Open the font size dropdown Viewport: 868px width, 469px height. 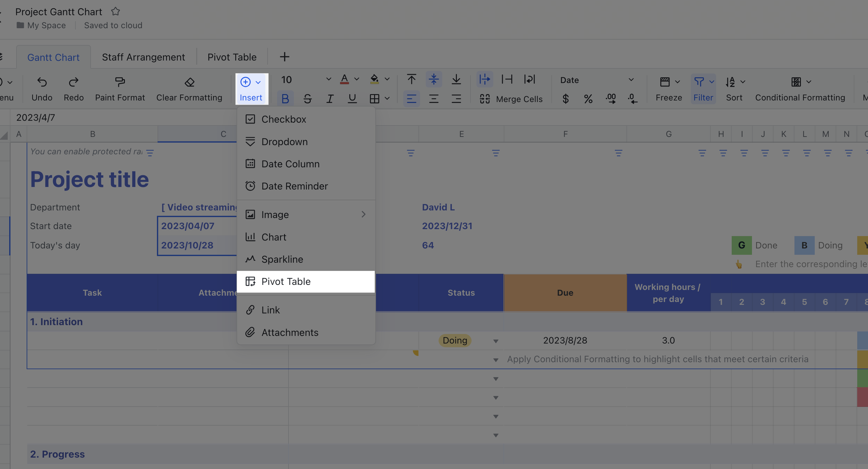[x=328, y=80]
